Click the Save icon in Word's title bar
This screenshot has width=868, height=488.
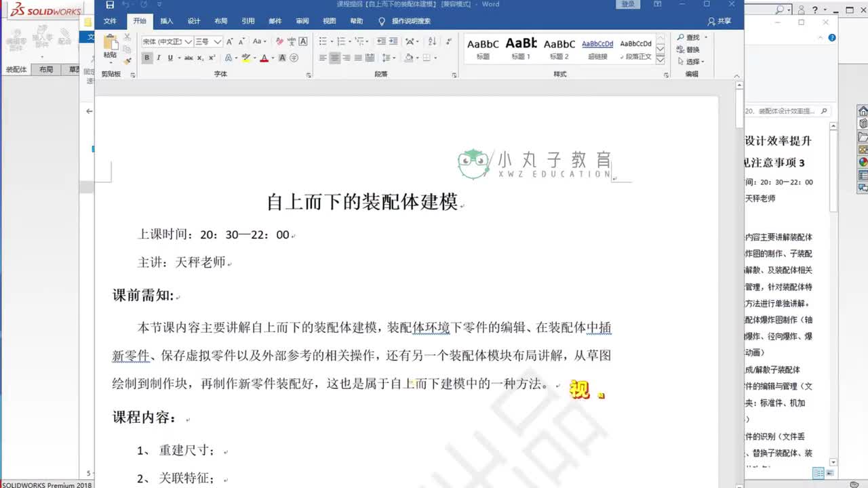(x=110, y=5)
